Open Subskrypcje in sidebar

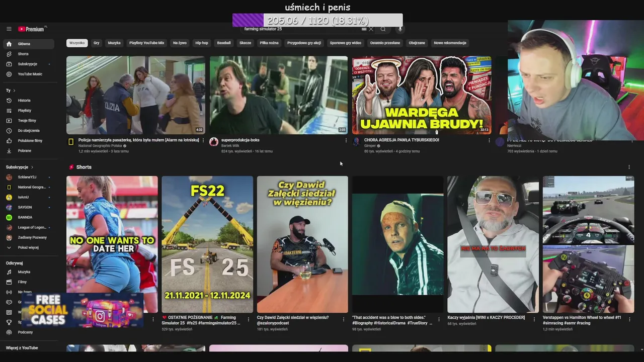tap(28, 64)
